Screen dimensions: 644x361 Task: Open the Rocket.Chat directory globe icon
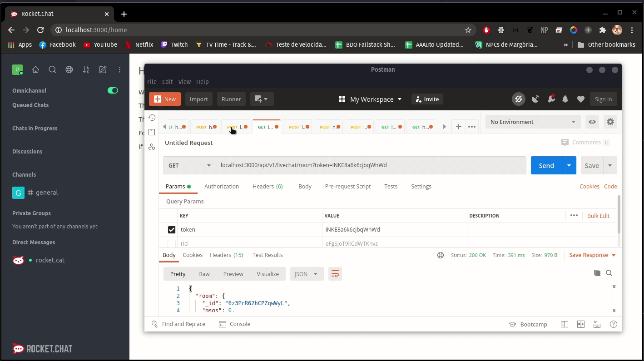69,69
